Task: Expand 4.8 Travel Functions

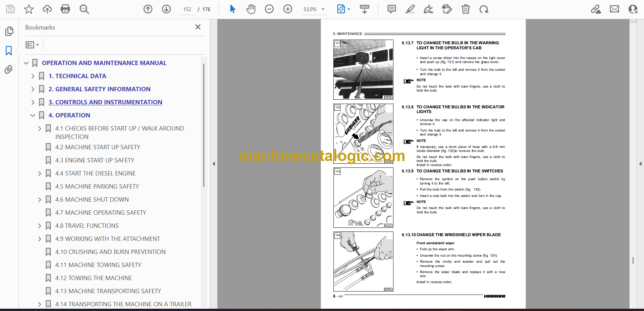Action: click(40, 226)
